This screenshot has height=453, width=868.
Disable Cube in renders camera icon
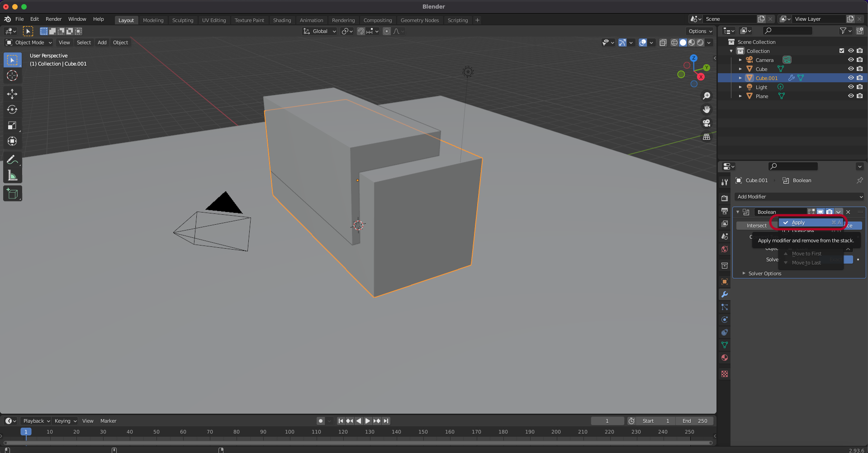860,69
